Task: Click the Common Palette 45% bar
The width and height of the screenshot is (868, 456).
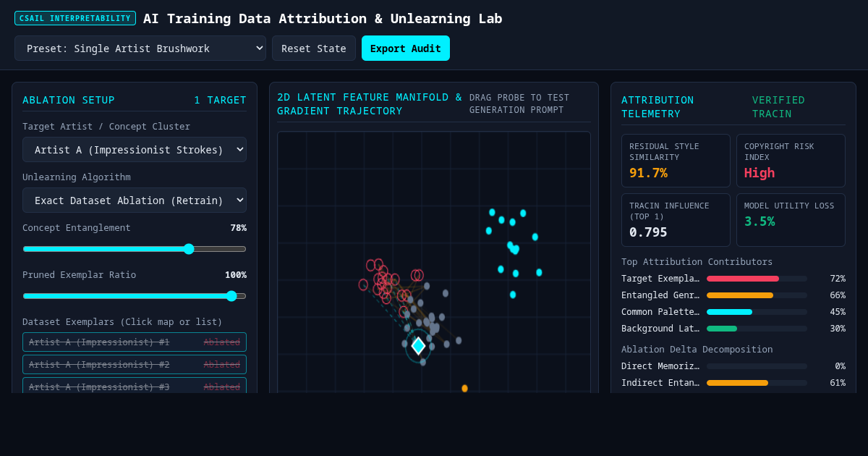Action: click(757, 312)
